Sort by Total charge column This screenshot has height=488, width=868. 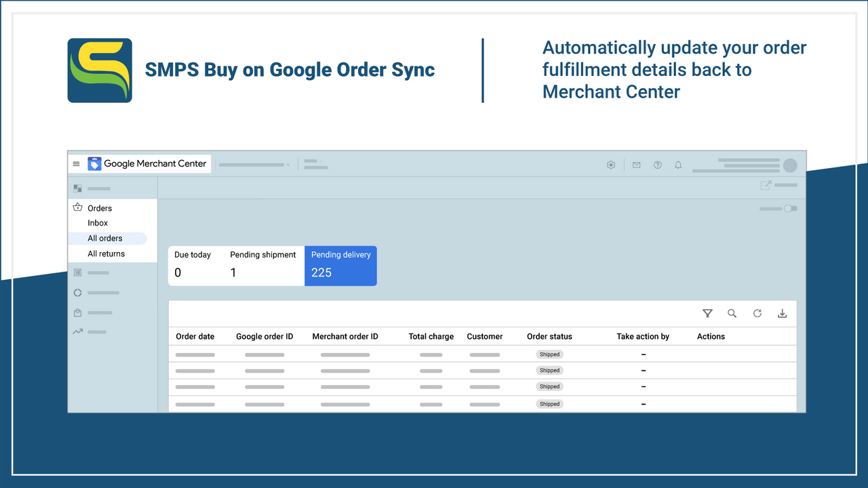pos(431,336)
